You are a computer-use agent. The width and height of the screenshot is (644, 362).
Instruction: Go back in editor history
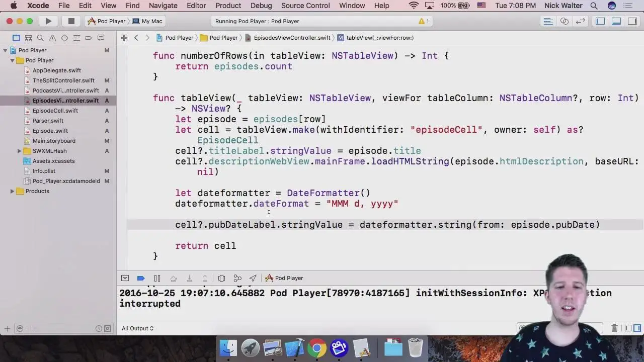coord(136,38)
